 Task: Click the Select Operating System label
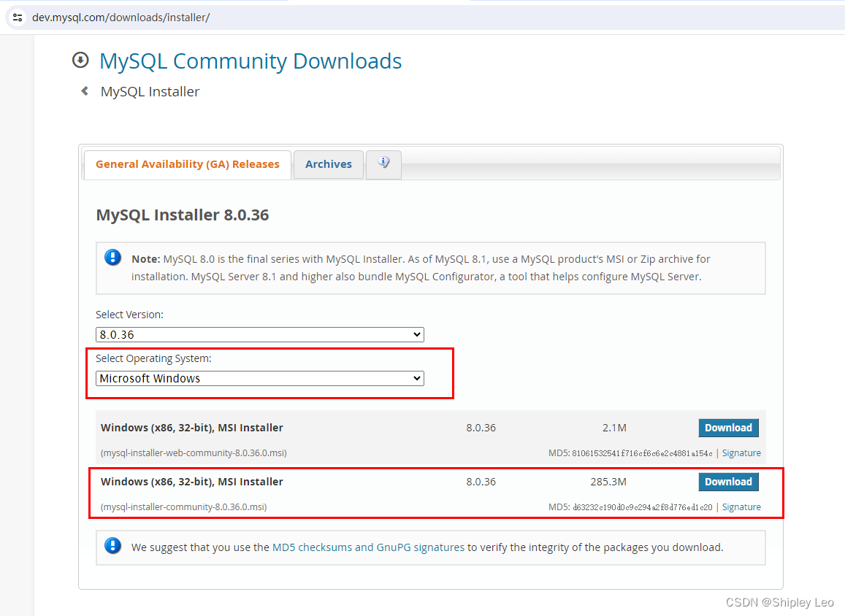pyautogui.click(x=153, y=358)
